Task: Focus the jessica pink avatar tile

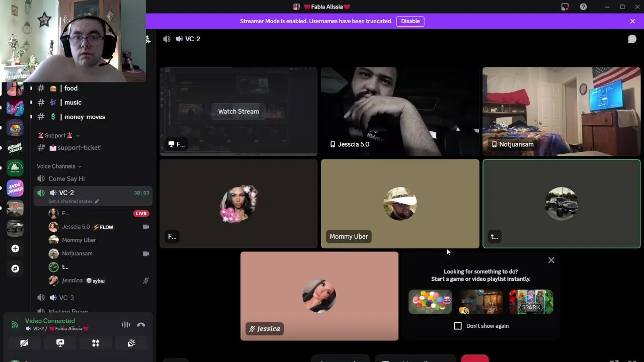Action: click(x=319, y=296)
